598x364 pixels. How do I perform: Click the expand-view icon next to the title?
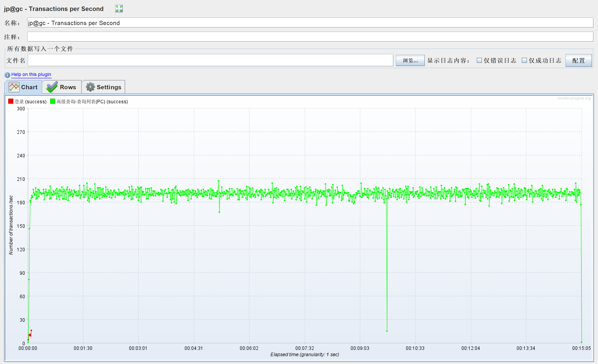click(x=119, y=8)
